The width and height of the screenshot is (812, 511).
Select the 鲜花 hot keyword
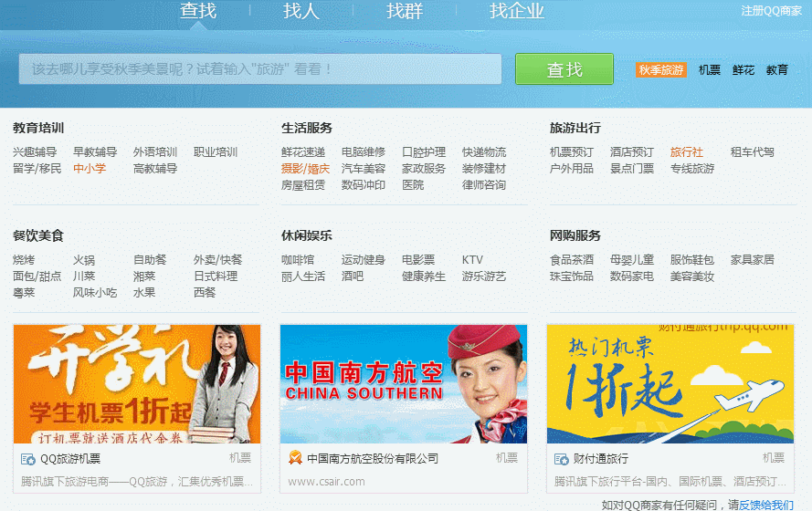click(x=743, y=70)
